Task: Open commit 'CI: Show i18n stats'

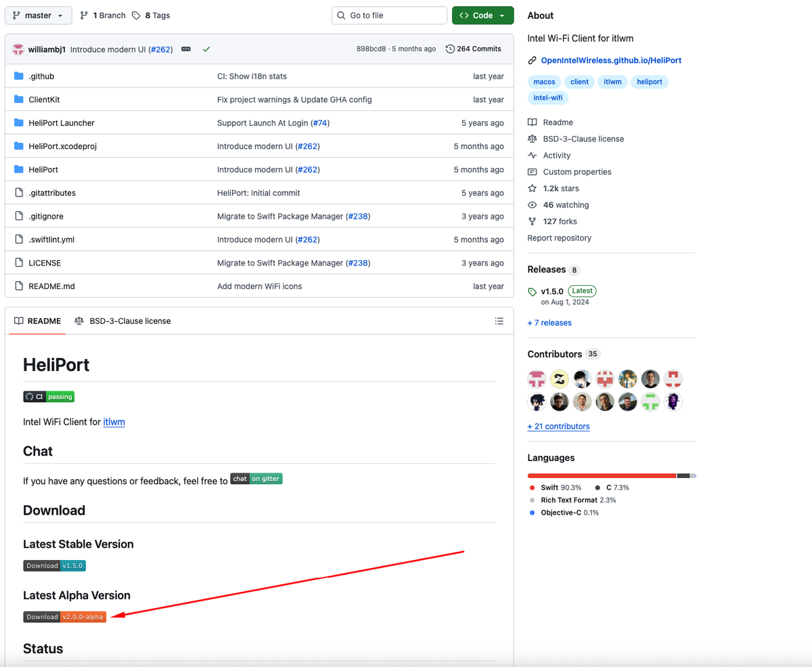Action: click(252, 77)
